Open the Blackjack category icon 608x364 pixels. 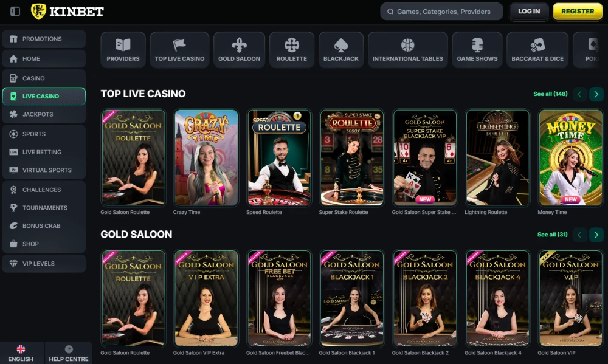[x=340, y=44]
